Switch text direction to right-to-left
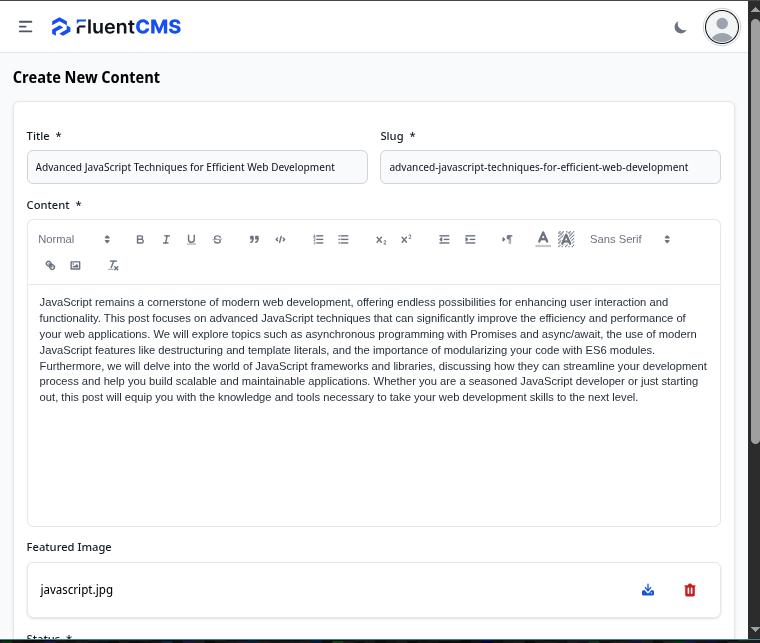Viewport: 760px width, 643px height. coord(507,239)
